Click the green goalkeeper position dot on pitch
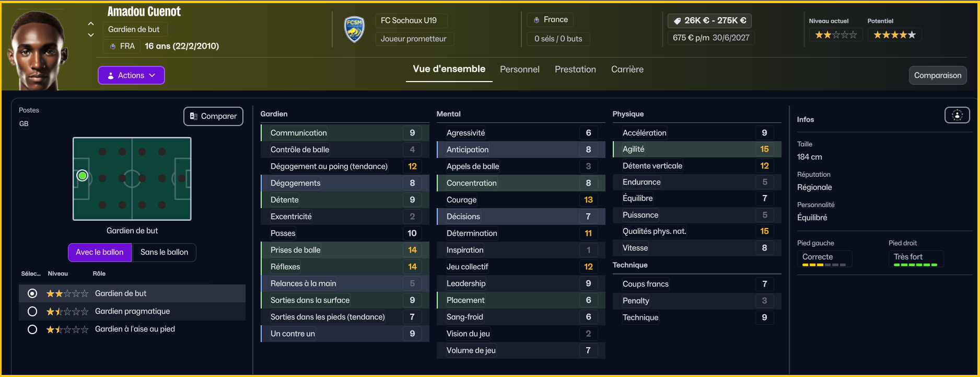 [x=82, y=176]
